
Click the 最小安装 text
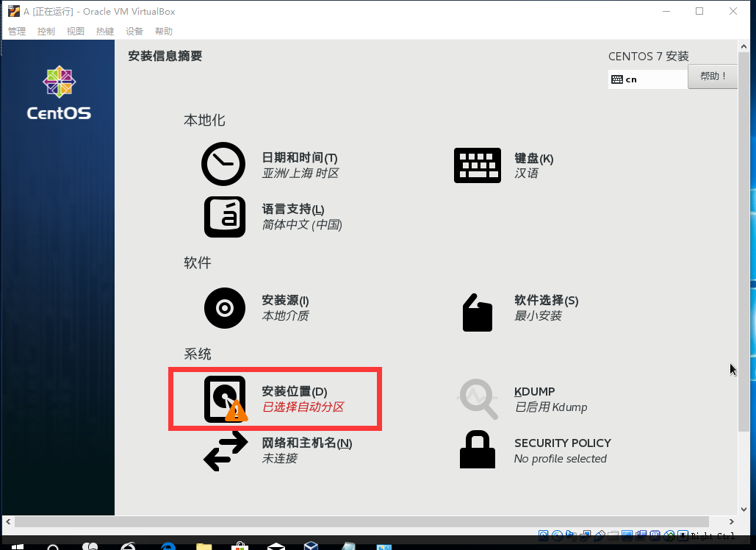click(x=538, y=315)
